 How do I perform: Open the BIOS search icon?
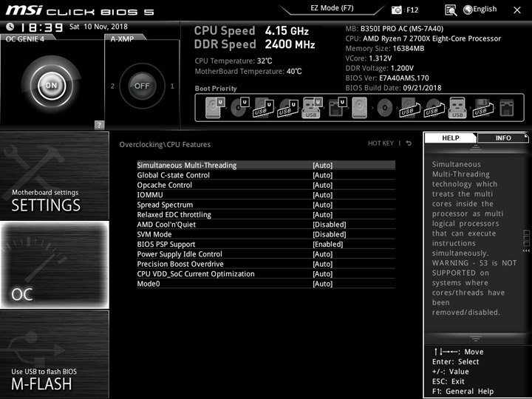451,10
